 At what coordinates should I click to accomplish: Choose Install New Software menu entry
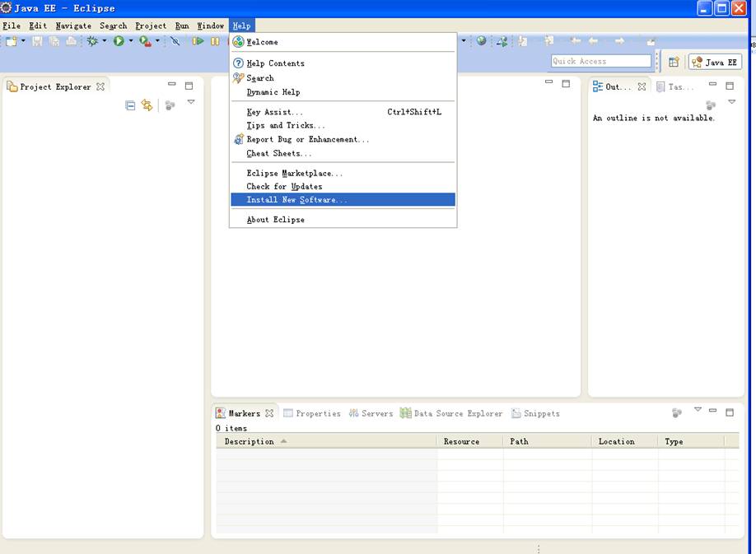click(x=343, y=199)
